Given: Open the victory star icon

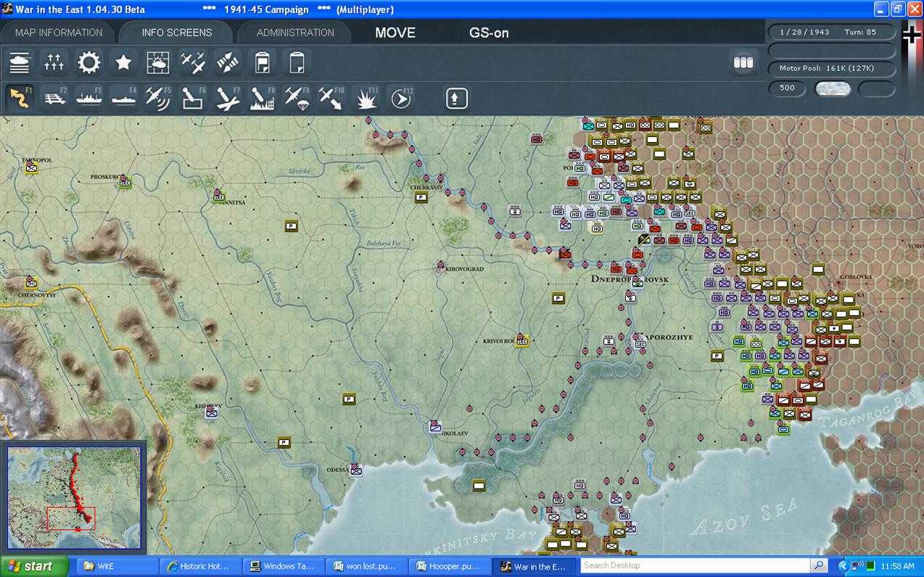Looking at the screenshot, I should (124, 63).
